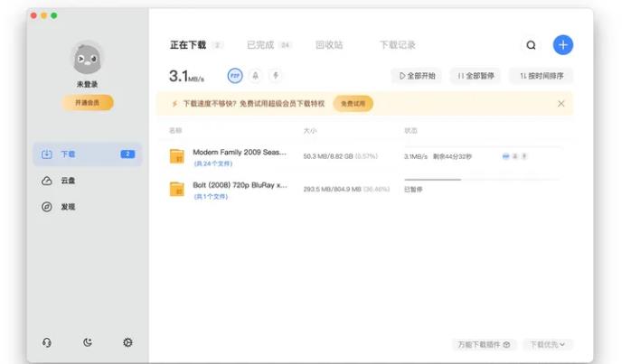This screenshot has height=364, width=631.
Task: Click the Bolt (2008) folder icon
Action: (x=176, y=189)
